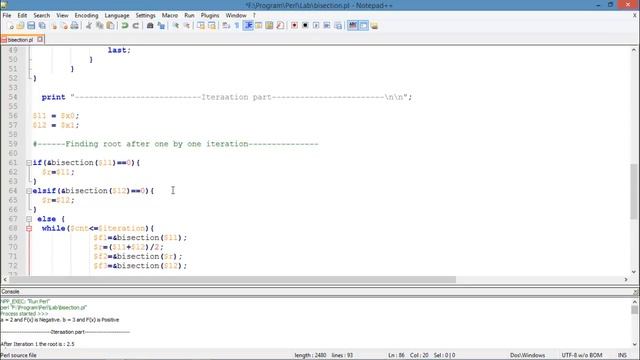Open the Language menu
This screenshot has height=360, width=640.
pos(117,16)
